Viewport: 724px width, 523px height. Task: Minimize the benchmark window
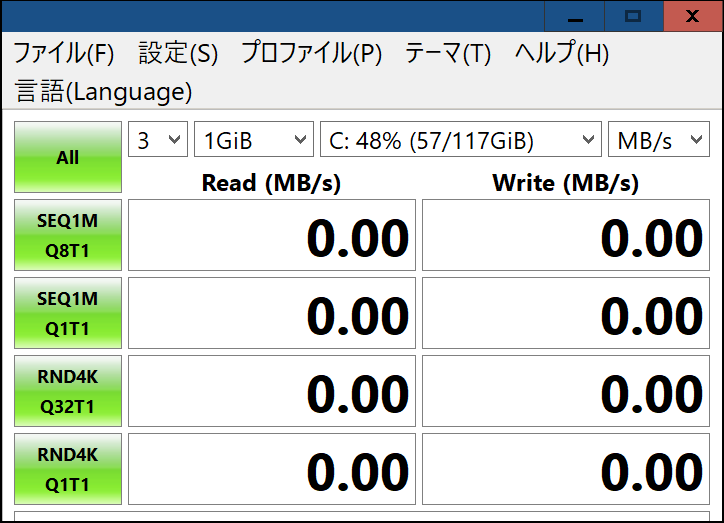[575, 17]
